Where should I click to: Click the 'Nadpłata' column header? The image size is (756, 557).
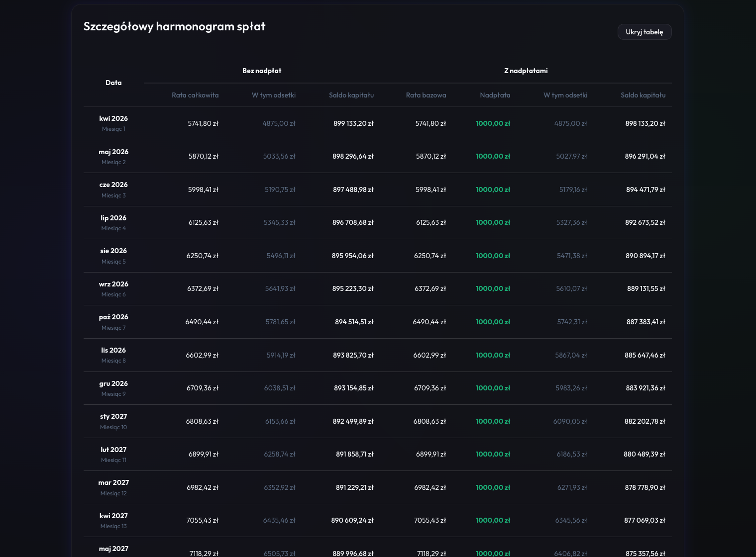point(495,95)
